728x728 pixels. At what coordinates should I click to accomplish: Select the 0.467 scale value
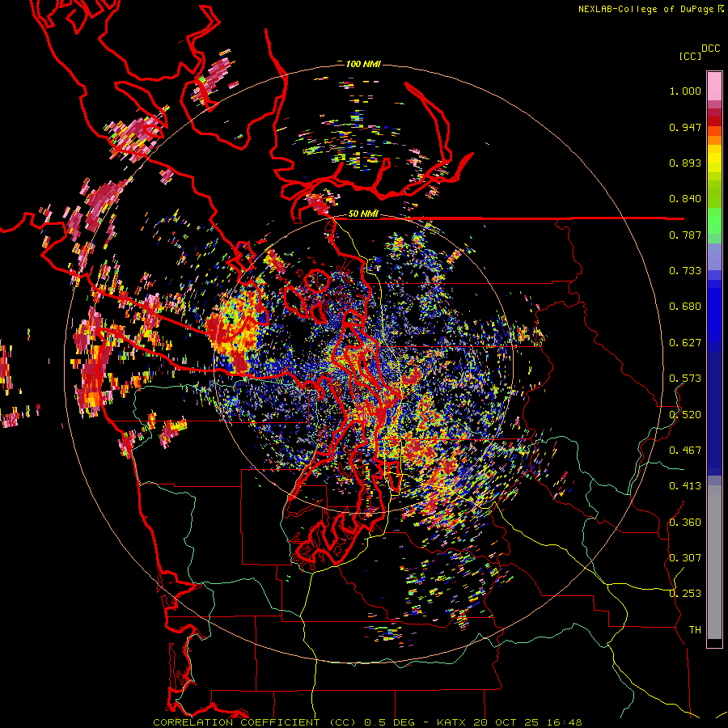point(685,451)
